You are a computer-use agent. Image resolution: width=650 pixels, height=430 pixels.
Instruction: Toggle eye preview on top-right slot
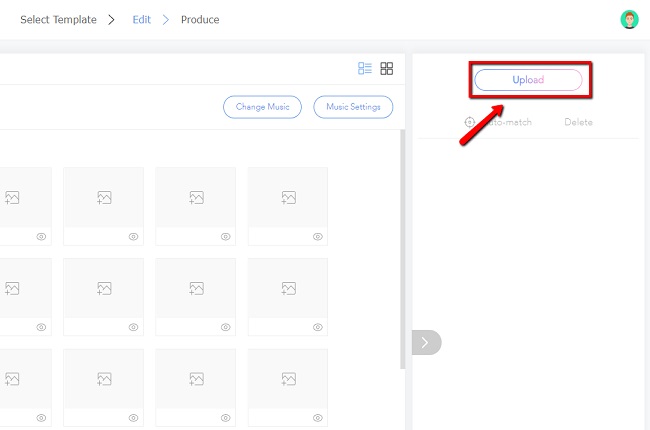tap(317, 237)
